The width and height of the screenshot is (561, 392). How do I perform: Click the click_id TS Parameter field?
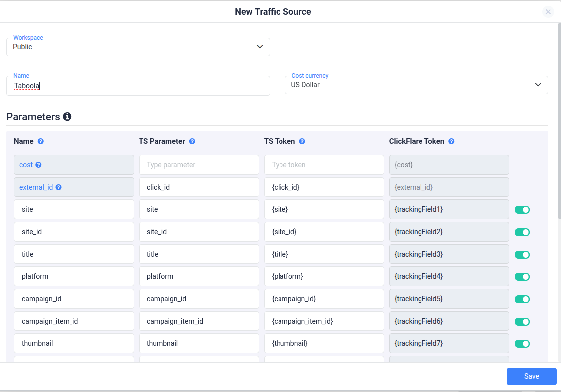(x=199, y=187)
